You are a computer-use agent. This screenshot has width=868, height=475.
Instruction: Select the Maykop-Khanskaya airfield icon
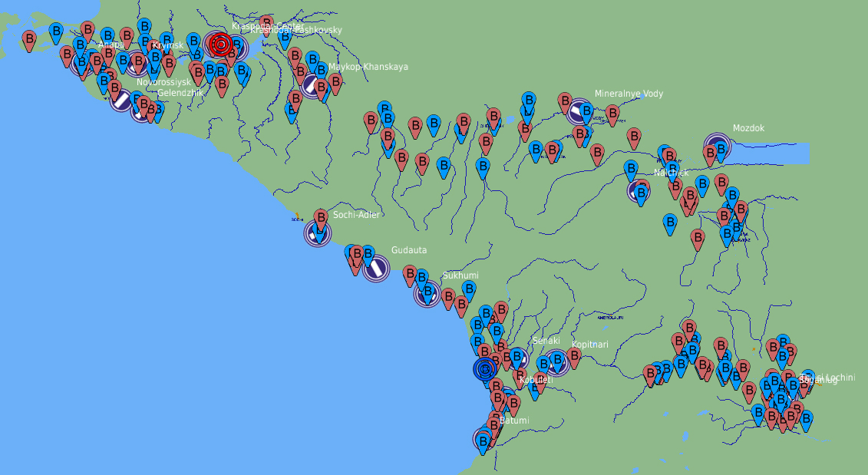(x=313, y=86)
